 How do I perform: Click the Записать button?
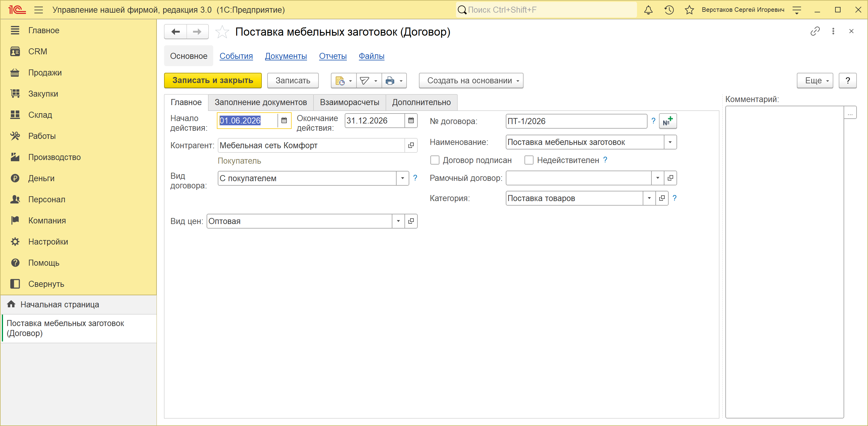click(293, 81)
